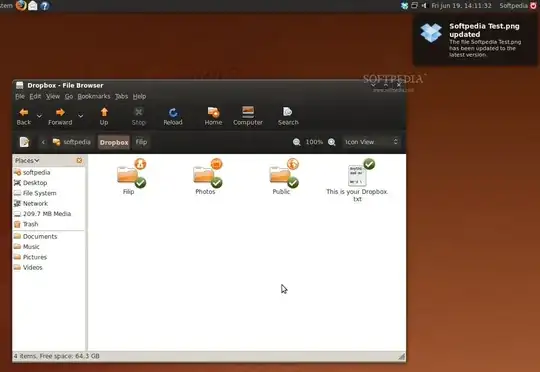Image resolution: width=540 pixels, height=372 pixels.
Task: Reset zoom via the 100% label
Action: [314, 142]
